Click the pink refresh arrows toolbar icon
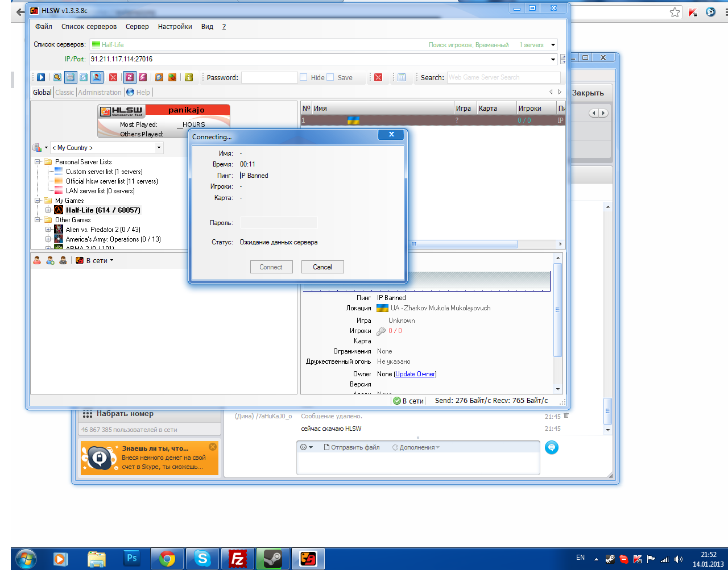Screen dimensions: 728x582 point(130,77)
